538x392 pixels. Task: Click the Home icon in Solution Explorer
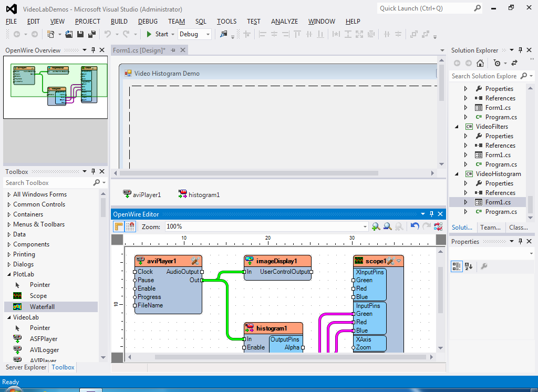click(x=480, y=63)
